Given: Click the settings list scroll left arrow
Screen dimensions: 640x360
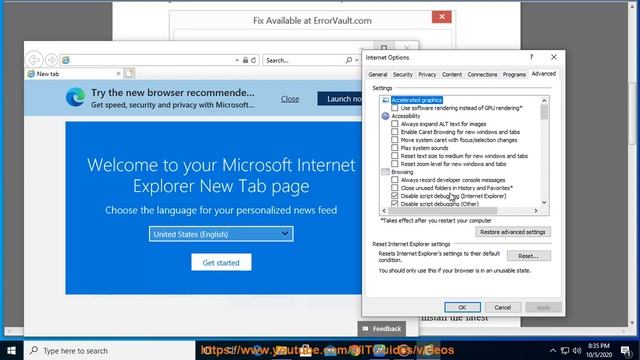Looking at the screenshot, I should [384, 211].
